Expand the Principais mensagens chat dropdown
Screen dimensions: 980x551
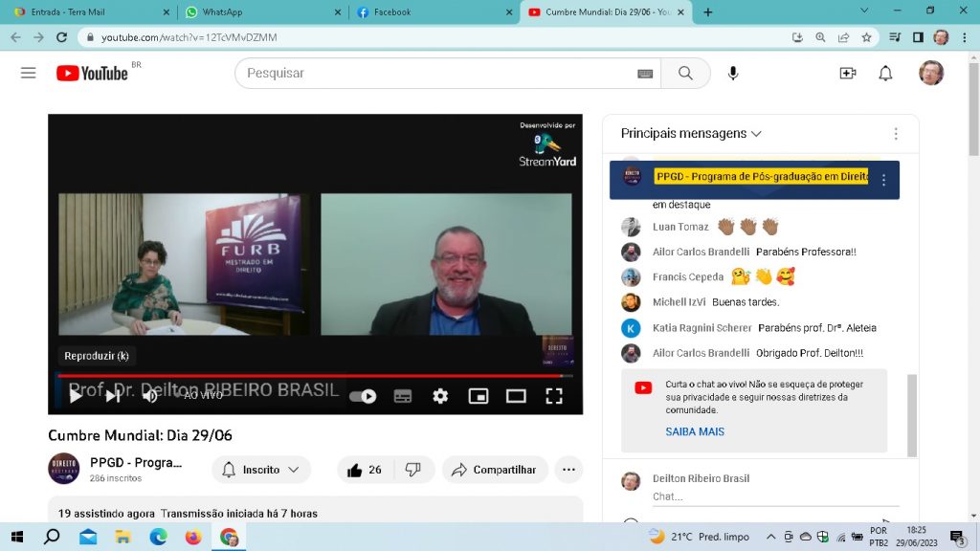pyautogui.click(x=691, y=134)
